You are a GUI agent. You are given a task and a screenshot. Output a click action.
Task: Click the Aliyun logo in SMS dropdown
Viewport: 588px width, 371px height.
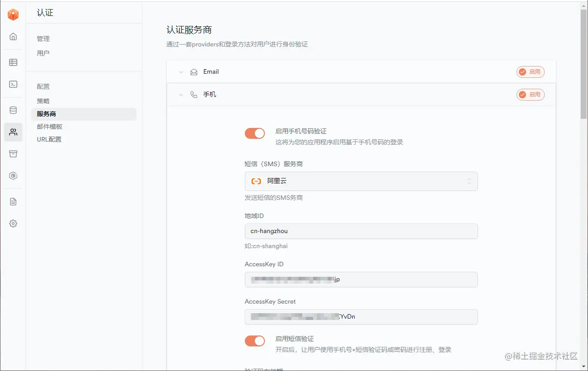(256, 181)
